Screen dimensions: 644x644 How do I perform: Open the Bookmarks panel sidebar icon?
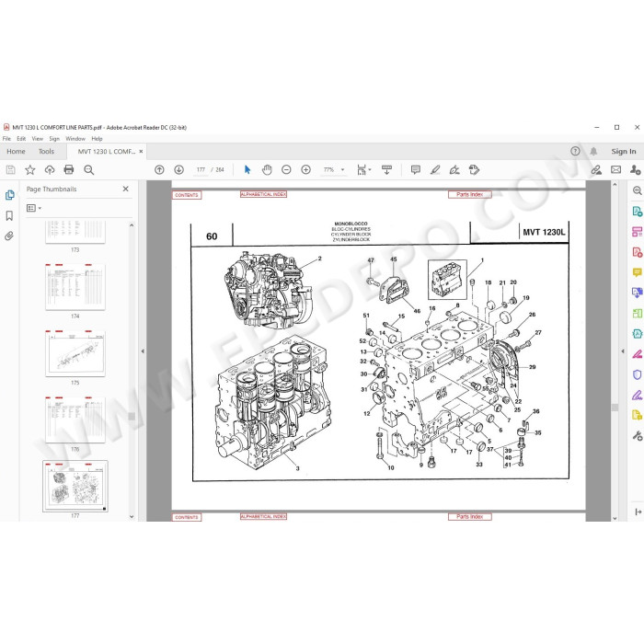[9, 215]
